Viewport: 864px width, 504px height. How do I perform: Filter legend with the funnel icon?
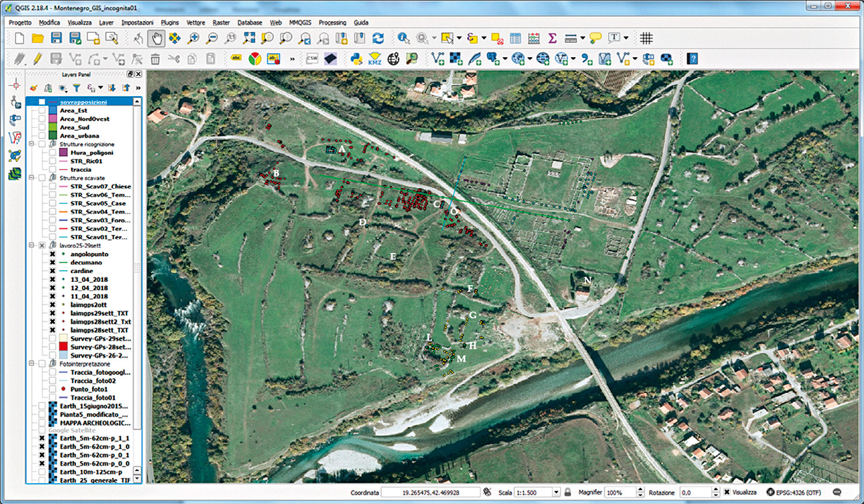pyautogui.click(x=76, y=88)
